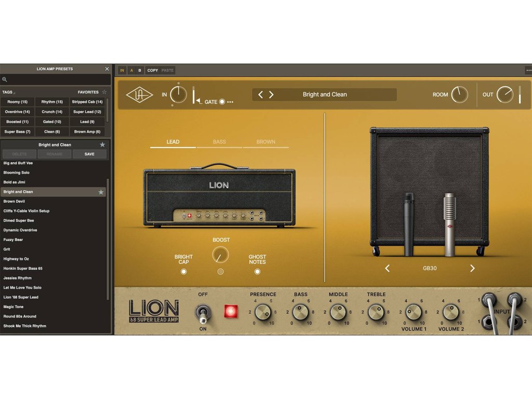Open the plugin menu dots at top right
Viewport: 532px width, 399px height.
[528, 70]
